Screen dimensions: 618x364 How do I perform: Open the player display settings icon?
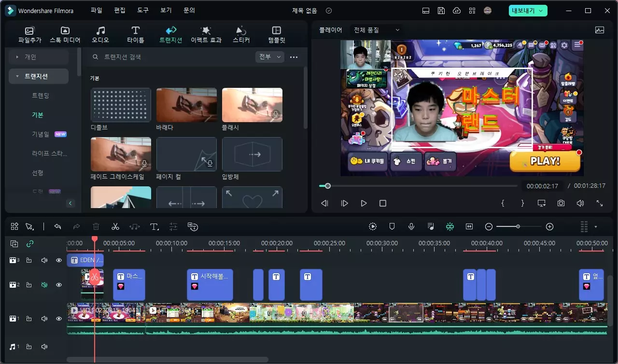click(x=542, y=203)
